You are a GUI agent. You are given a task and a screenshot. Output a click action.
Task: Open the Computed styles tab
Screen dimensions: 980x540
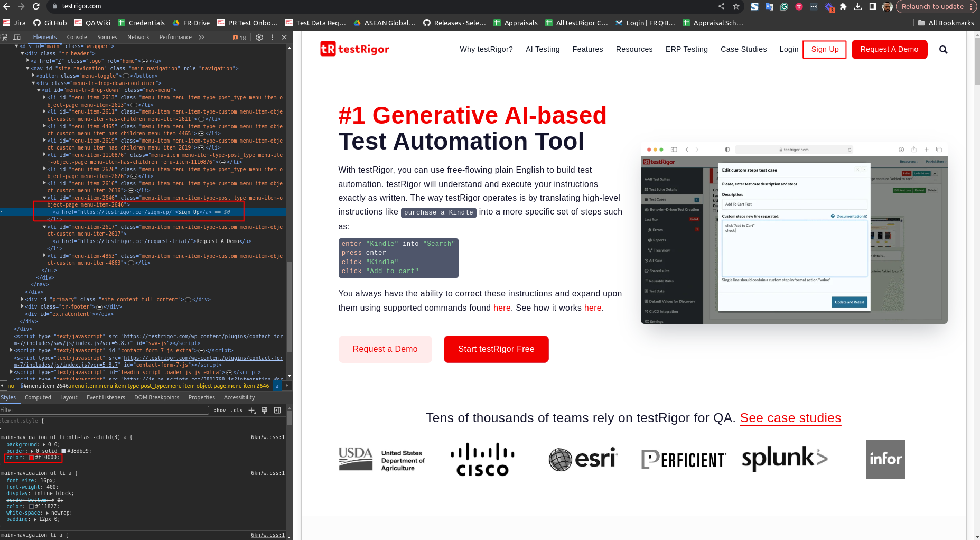pos(38,398)
